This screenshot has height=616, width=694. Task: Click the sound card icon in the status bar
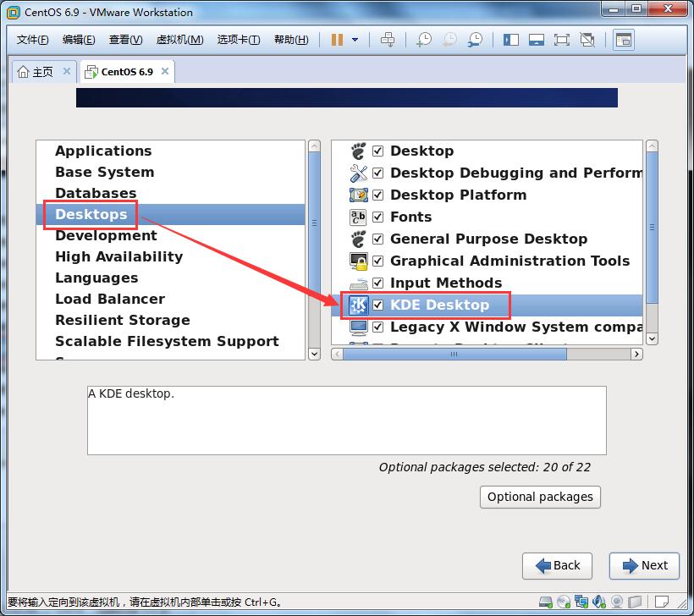tap(599, 602)
